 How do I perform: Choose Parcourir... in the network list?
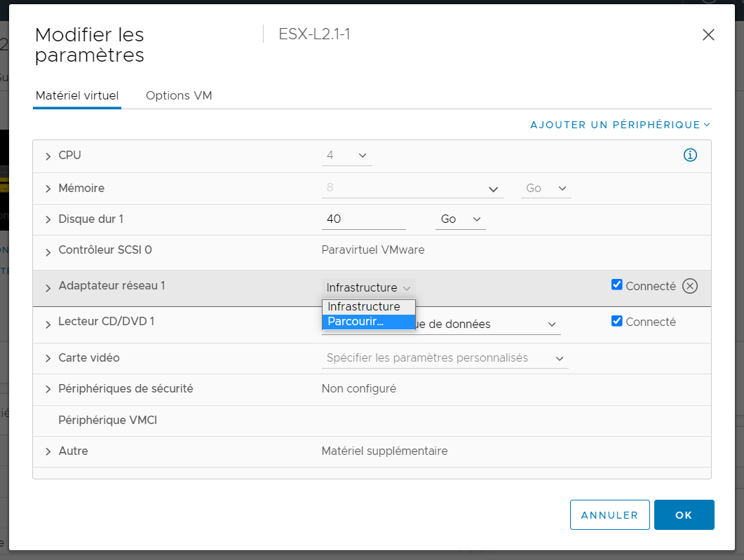point(369,322)
